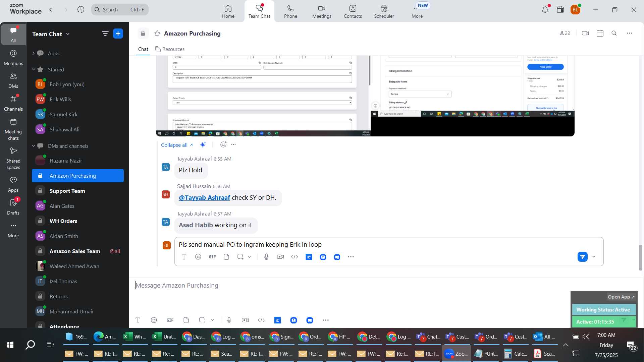
Task: Send the thread reply message
Action: (x=582, y=257)
